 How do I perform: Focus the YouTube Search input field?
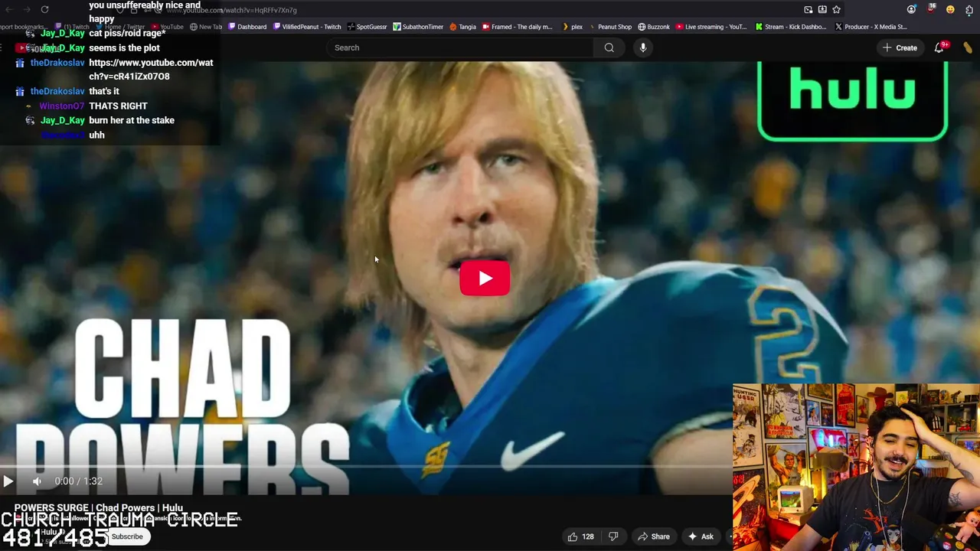coord(459,47)
